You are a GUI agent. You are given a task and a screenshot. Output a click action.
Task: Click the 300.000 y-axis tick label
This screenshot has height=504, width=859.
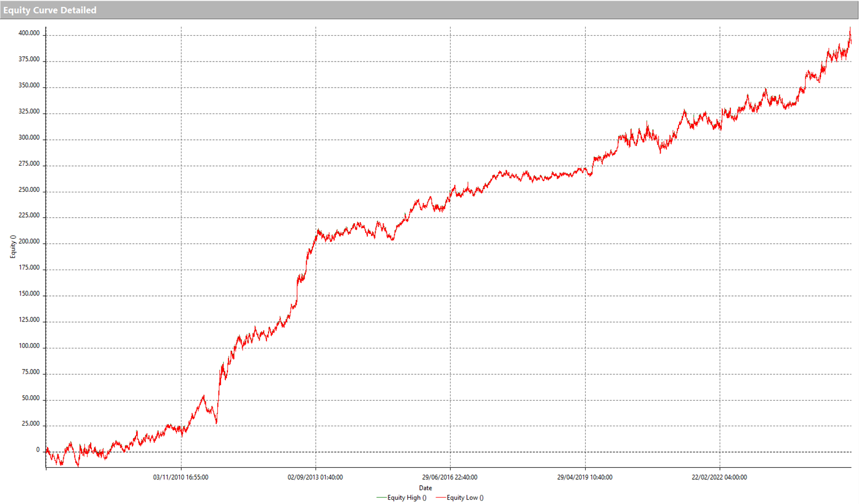(x=29, y=138)
